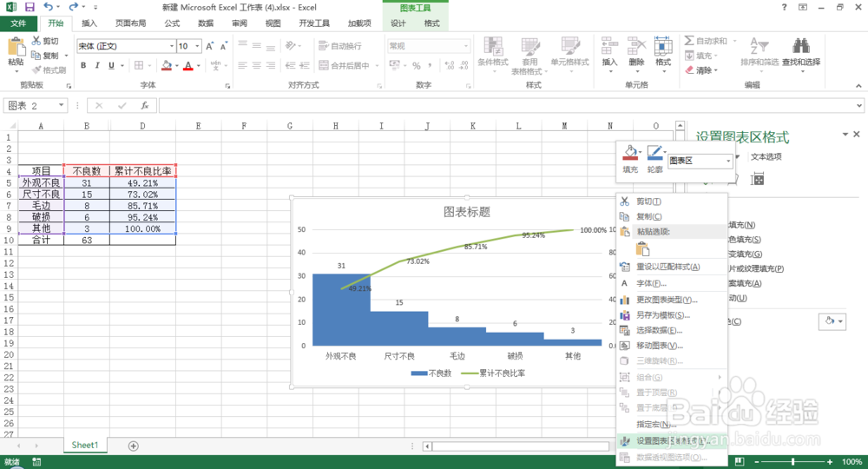Click the red font color A icon
The height and width of the screenshot is (469, 868).
coord(188,65)
